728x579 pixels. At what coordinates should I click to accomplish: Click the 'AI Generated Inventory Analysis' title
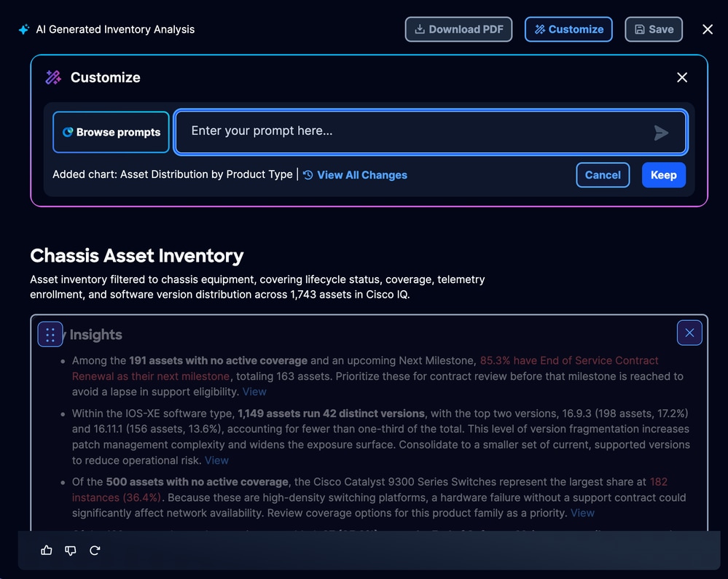click(x=115, y=29)
